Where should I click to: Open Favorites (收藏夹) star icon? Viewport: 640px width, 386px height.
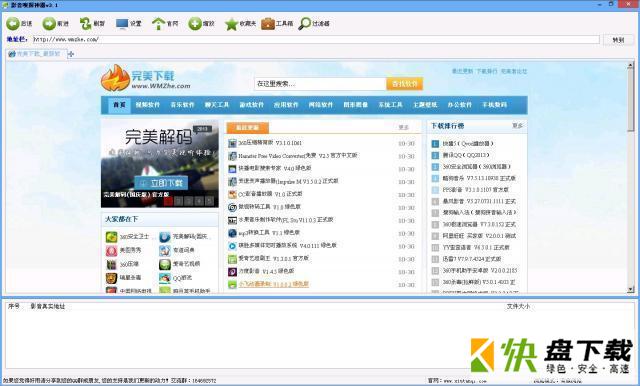(231, 24)
